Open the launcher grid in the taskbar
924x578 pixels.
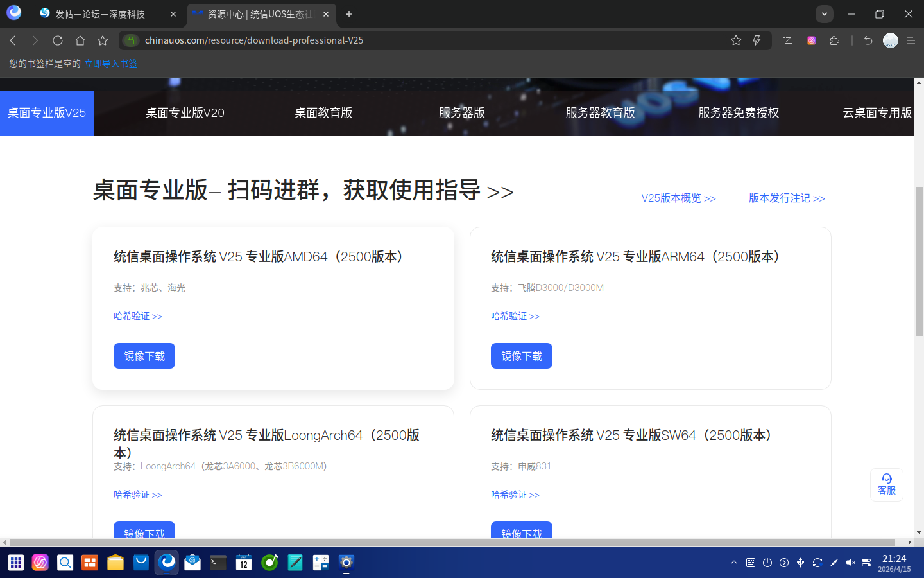(x=16, y=563)
